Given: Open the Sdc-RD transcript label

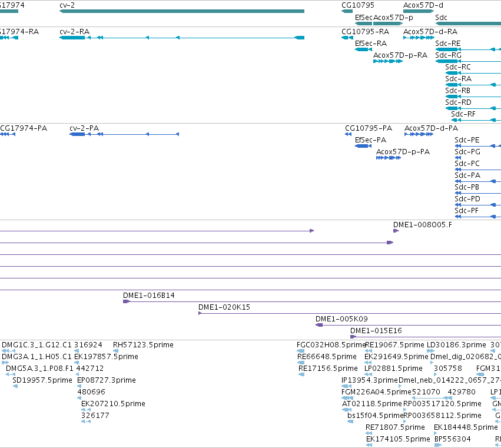Looking at the screenshot, I should (458, 102).
